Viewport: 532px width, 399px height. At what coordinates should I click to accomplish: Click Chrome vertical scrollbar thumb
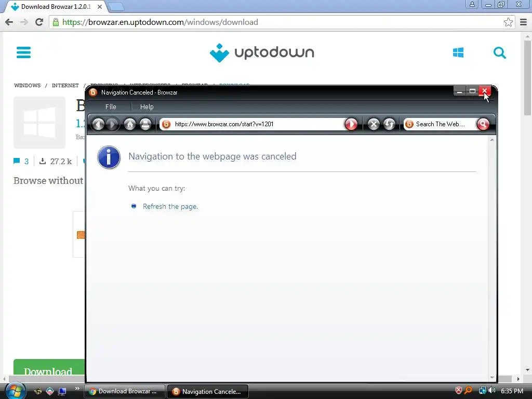[527, 78]
